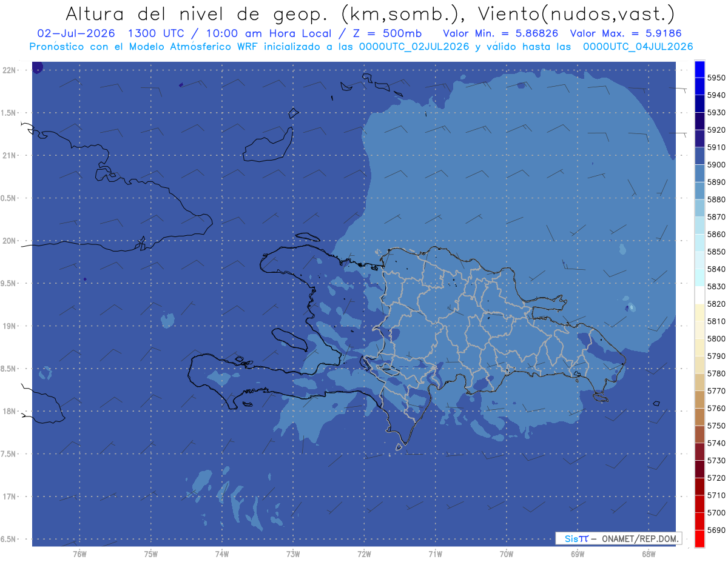Click the '70W' longitude axis label
This screenshot has width=728, height=562.
coord(506,554)
